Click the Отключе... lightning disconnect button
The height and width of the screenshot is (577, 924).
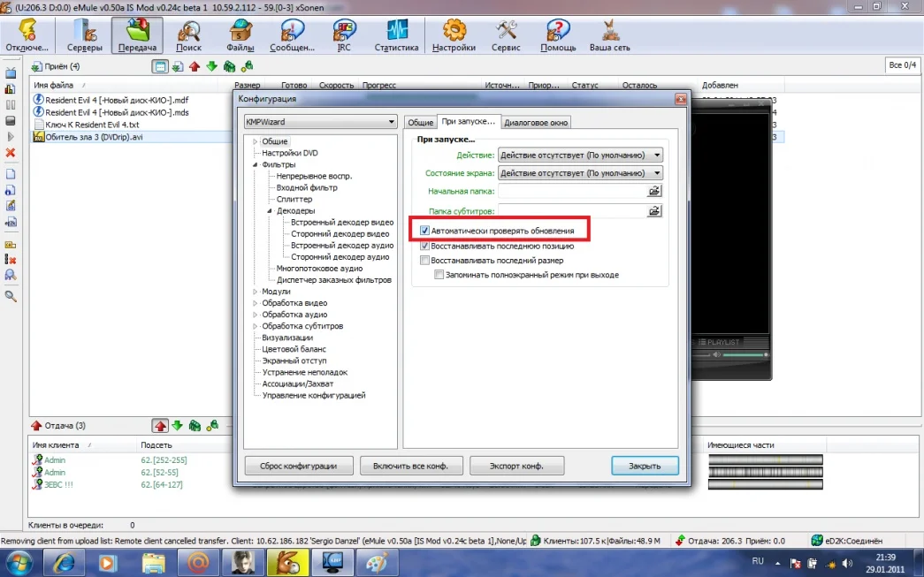(27, 35)
